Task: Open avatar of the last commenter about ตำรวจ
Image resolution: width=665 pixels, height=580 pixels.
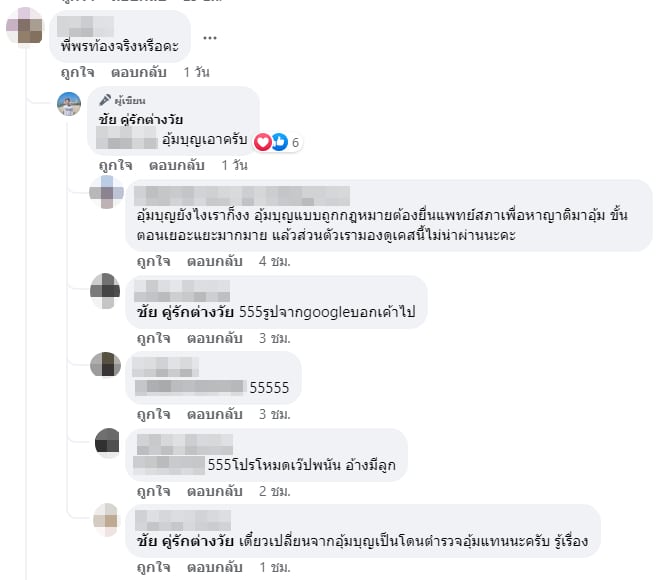Action: [x=106, y=520]
